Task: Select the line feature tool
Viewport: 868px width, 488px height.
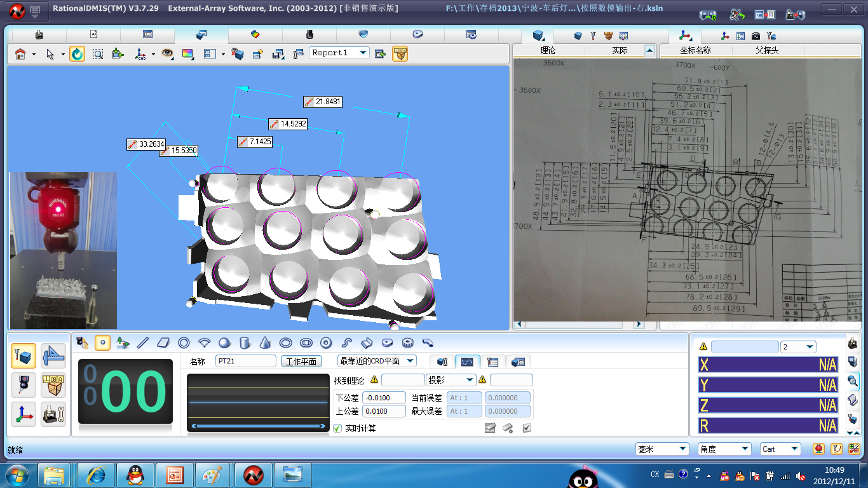Action: [143, 343]
